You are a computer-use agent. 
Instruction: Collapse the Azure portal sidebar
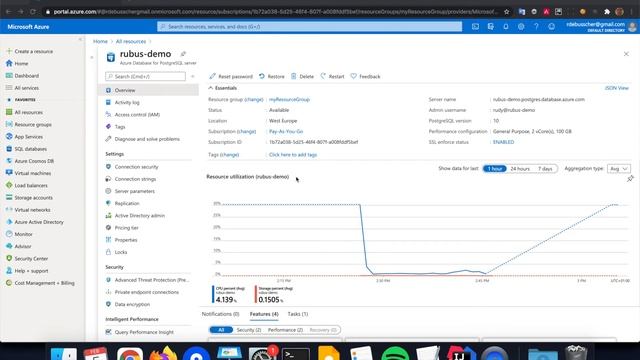(80, 39)
